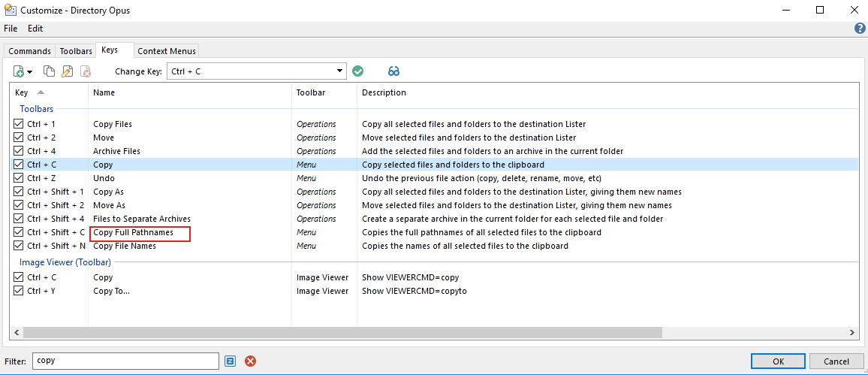
Task: Click the Delete hotkey icon
Action: tap(86, 71)
